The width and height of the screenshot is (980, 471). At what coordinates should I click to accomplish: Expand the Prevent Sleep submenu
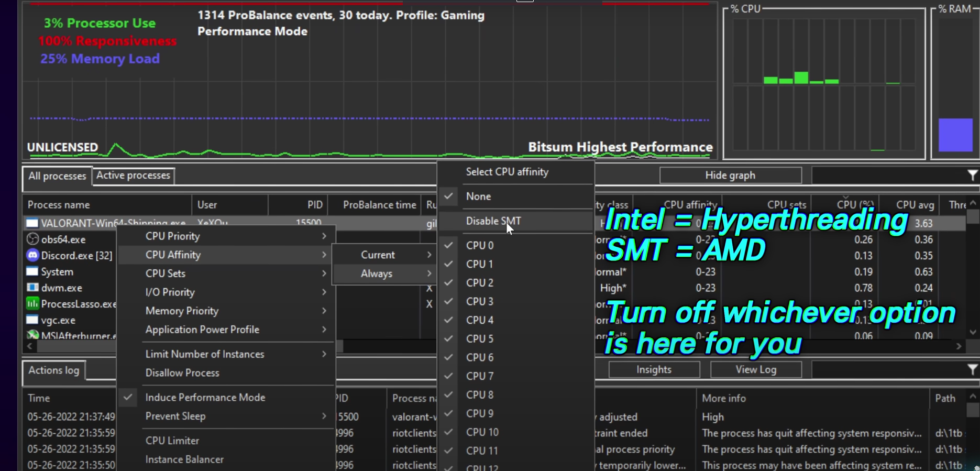226,417
